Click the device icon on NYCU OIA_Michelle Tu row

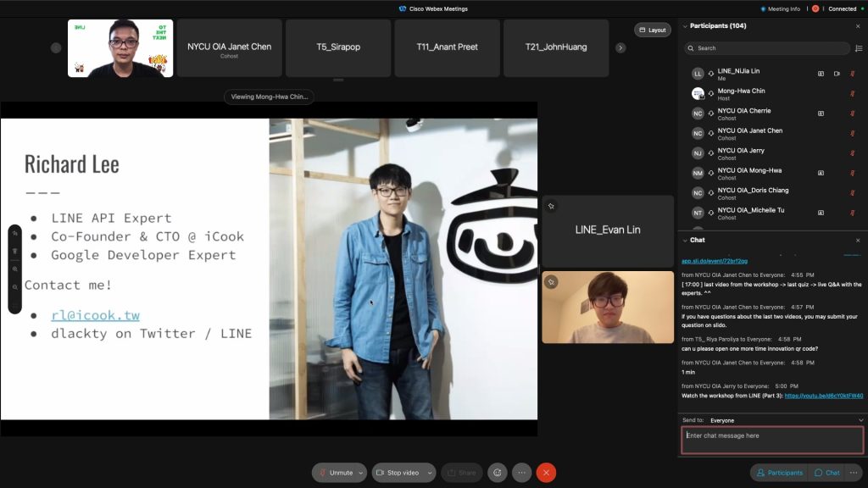click(821, 213)
